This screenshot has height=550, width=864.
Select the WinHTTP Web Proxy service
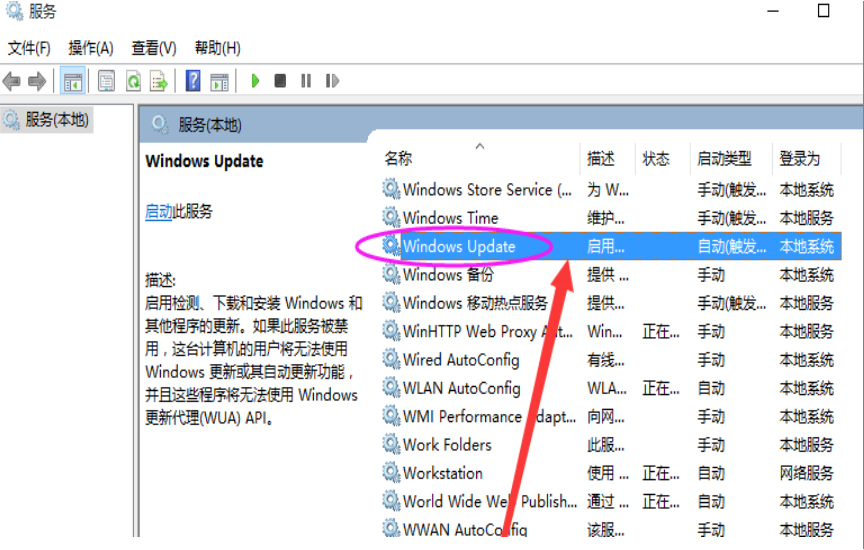611,331
